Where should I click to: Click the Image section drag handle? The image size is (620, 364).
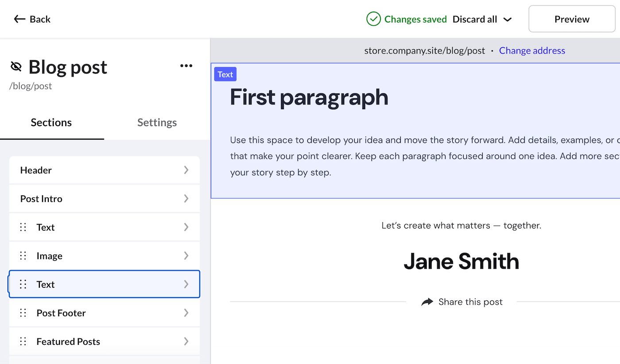pyautogui.click(x=23, y=256)
